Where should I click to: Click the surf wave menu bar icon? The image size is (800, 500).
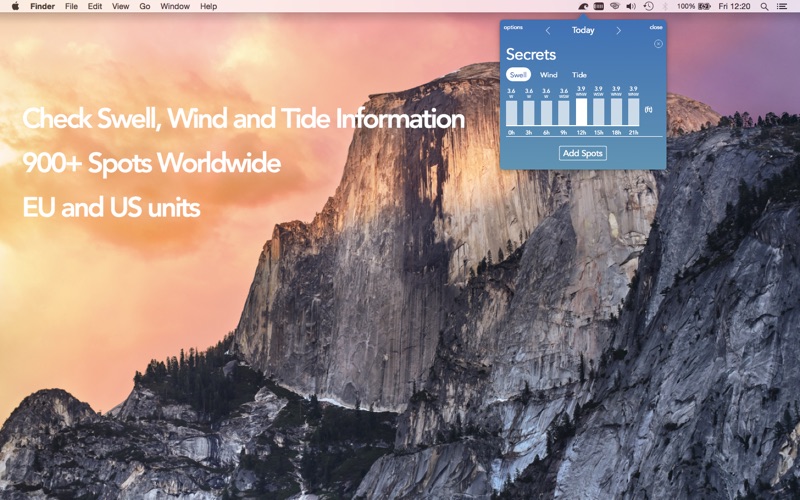[583, 7]
